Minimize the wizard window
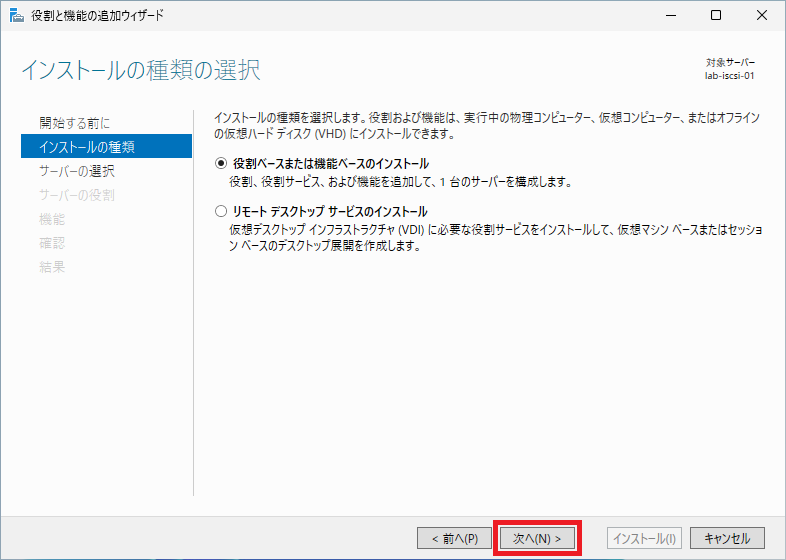Viewport: 786px width, 560px height. click(671, 16)
